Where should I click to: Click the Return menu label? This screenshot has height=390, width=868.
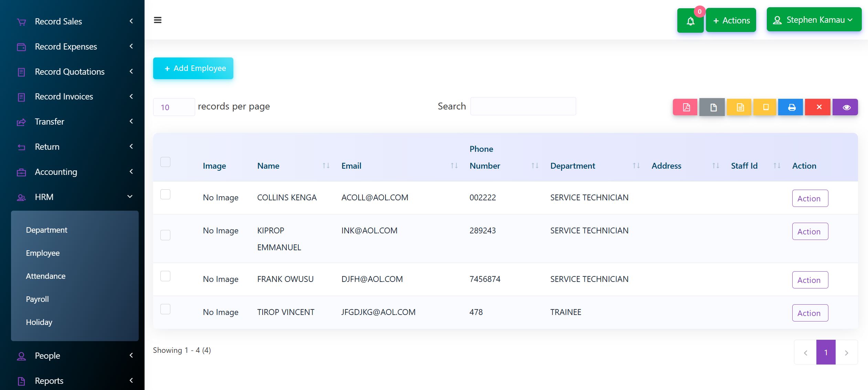point(47,147)
